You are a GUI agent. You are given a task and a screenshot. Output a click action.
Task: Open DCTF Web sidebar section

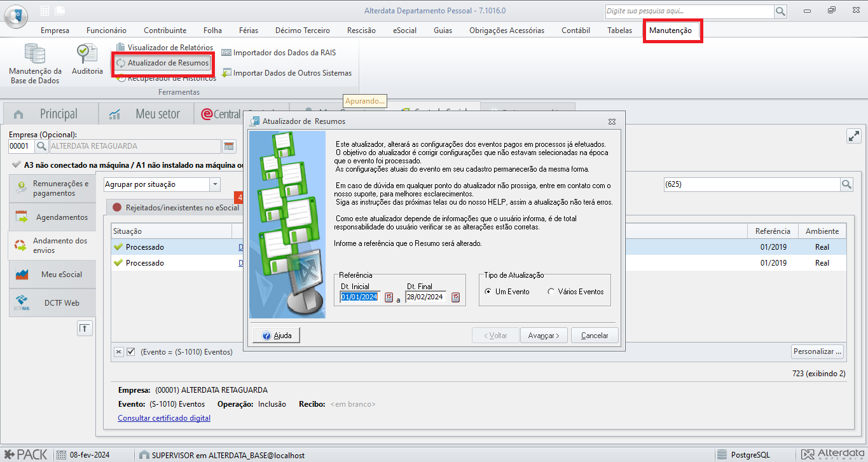point(52,303)
